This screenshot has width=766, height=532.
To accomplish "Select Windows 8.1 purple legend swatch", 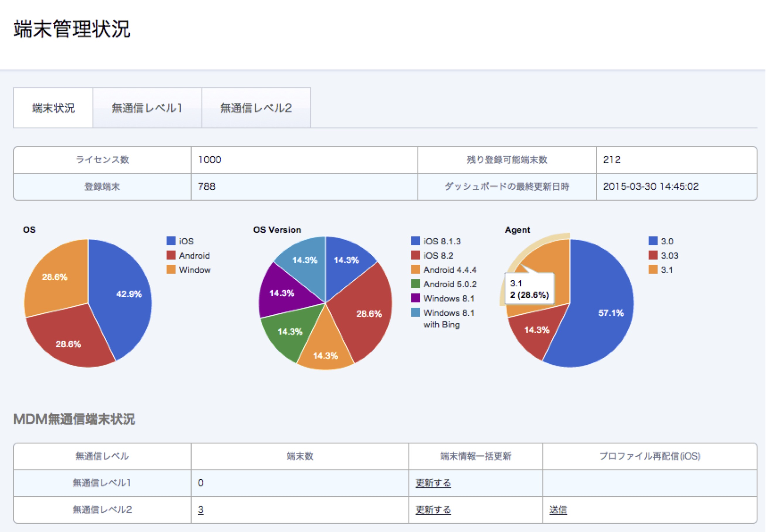I will coord(415,298).
